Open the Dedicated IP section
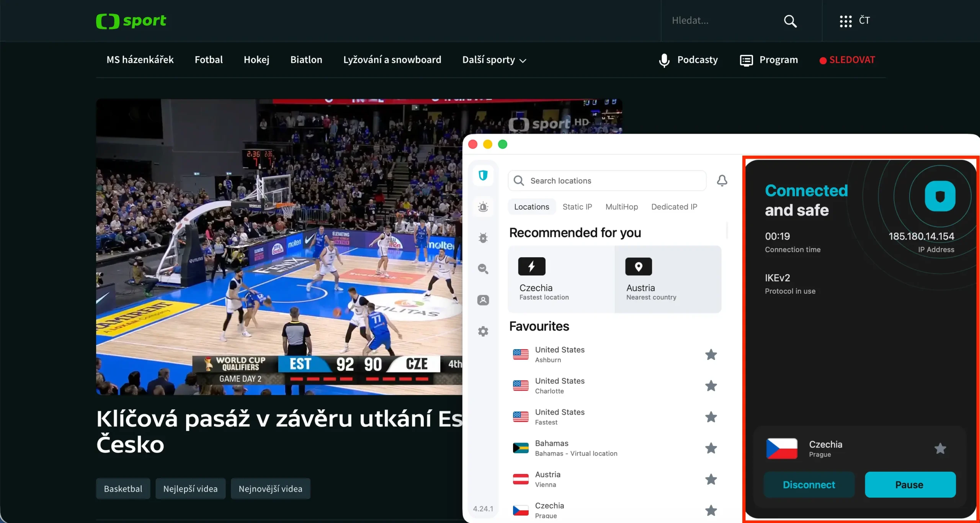Image resolution: width=980 pixels, height=523 pixels. click(674, 206)
